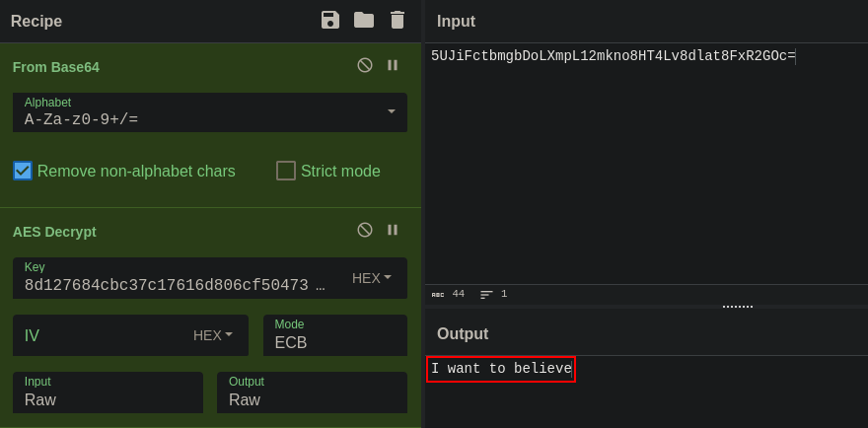
Task: Disable the AES Decrypt operation
Action: pos(365,231)
